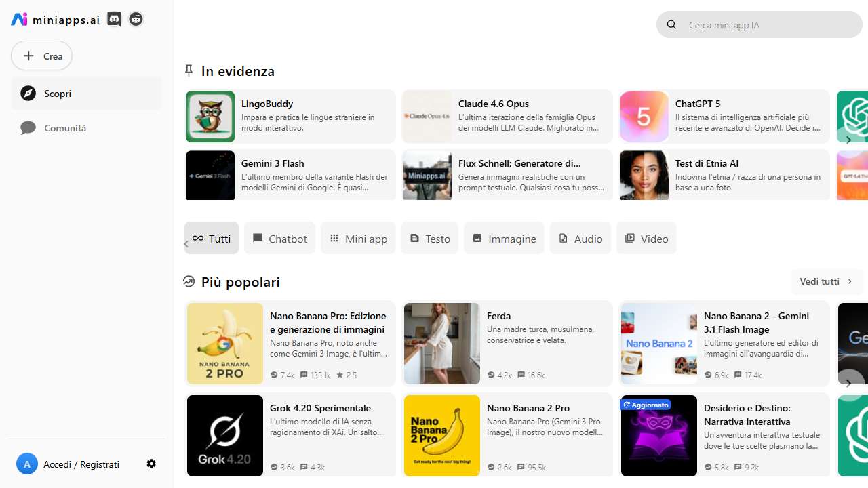Click the ChatGPT 5 app icon

coord(644,117)
